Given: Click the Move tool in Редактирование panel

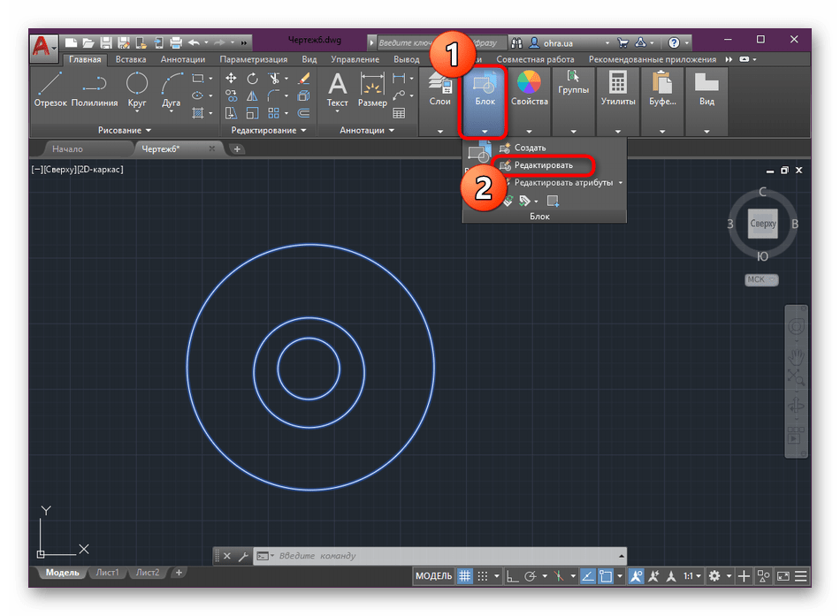Looking at the screenshot, I should [x=232, y=79].
